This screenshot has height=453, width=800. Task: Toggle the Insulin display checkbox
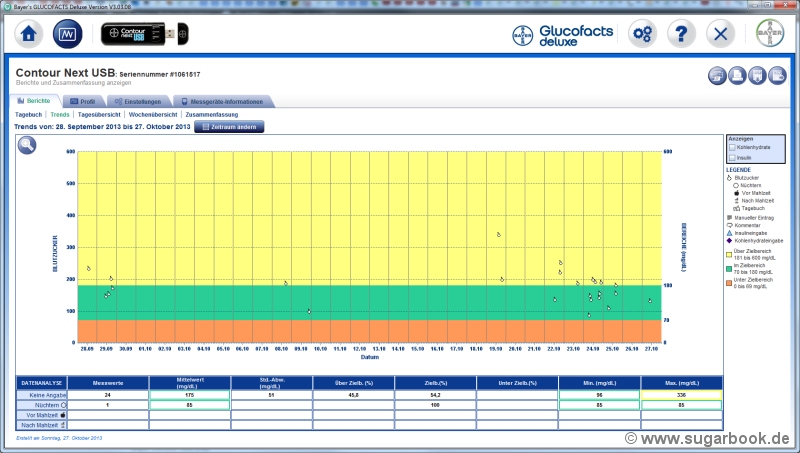(x=732, y=157)
